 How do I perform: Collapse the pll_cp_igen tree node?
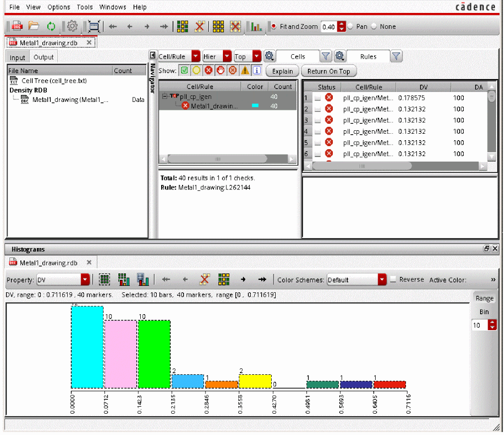click(164, 96)
